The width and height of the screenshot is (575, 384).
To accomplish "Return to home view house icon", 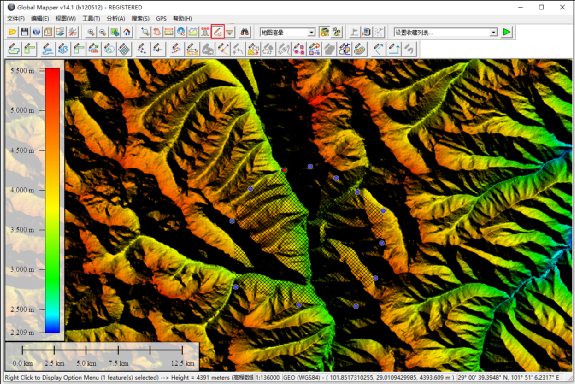I will pyautogui.click(x=127, y=32).
